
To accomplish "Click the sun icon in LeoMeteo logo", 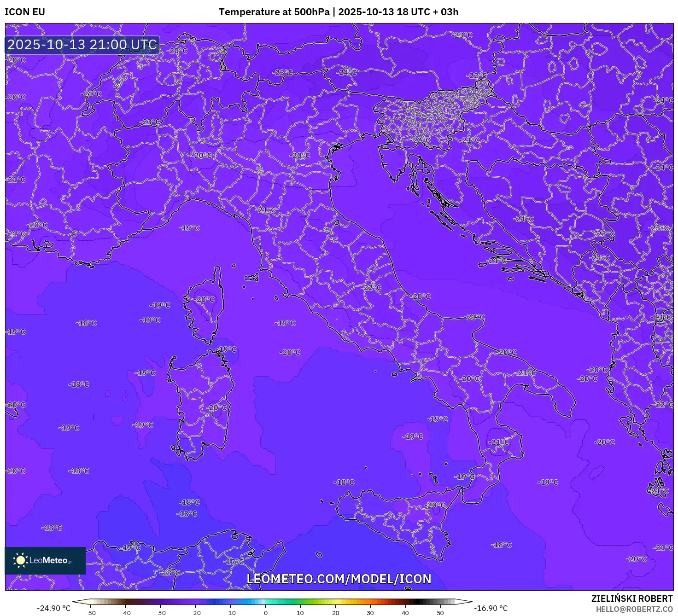I will 20,560.
